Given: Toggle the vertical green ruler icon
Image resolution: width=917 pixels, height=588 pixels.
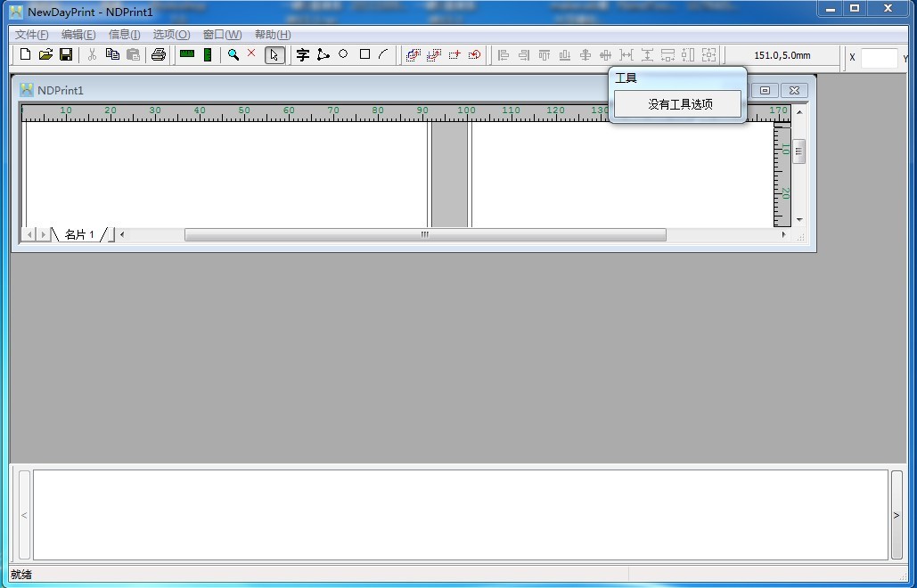Looking at the screenshot, I should point(208,54).
